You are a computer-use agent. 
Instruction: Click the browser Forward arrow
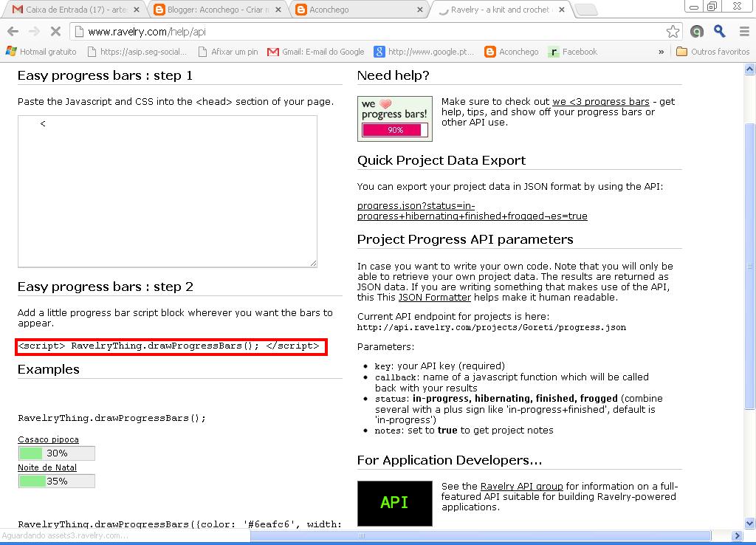pyautogui.click(x=34, y=32)
